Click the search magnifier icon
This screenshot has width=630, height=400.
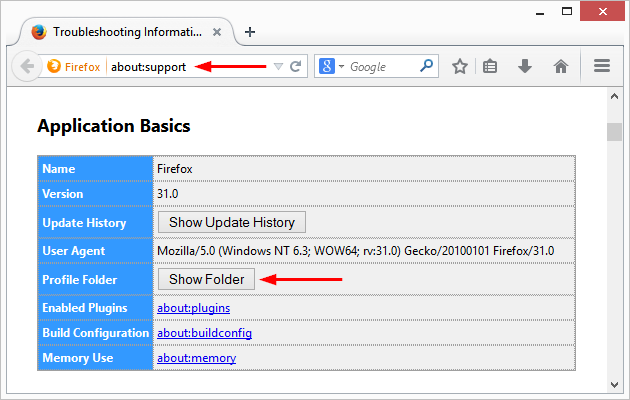(x=426, y=66)
